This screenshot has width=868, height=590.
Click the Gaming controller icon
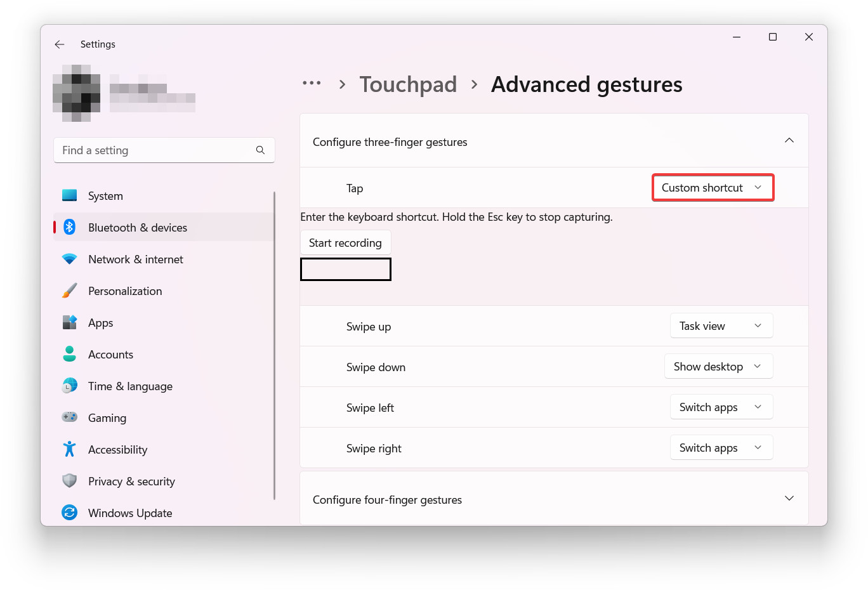(70, 417)
